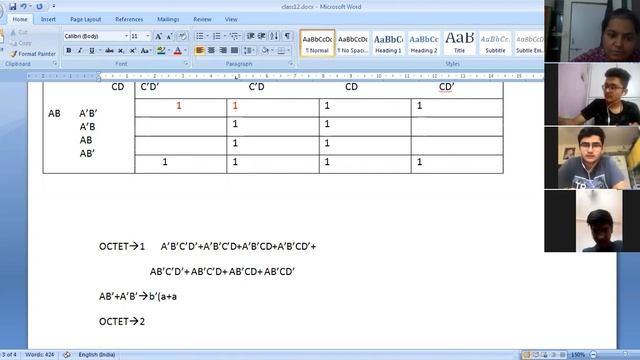Apply the Format Painter
Screen dimensions: 640x360
33,53
